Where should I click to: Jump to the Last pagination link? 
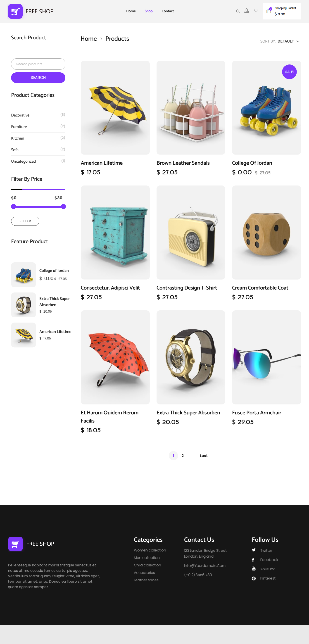point(204,456)
